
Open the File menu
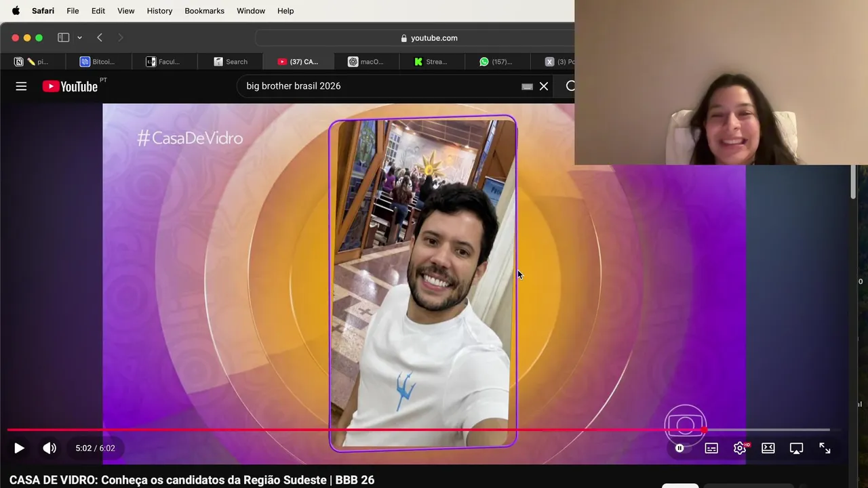coord(73,11)
